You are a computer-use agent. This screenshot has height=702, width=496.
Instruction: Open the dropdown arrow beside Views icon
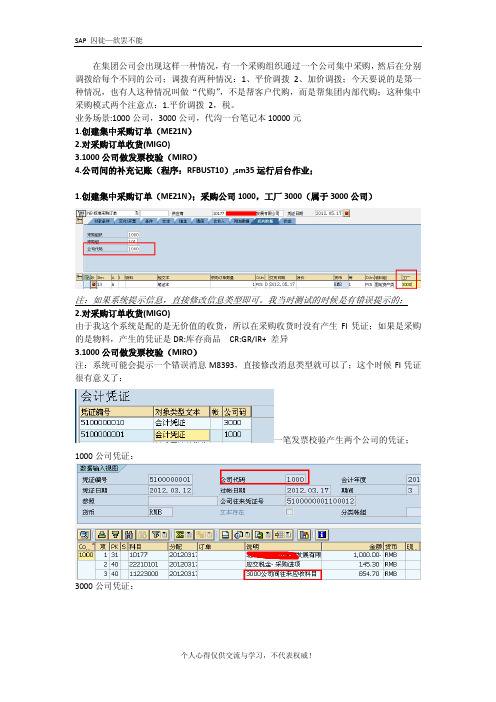248,535
